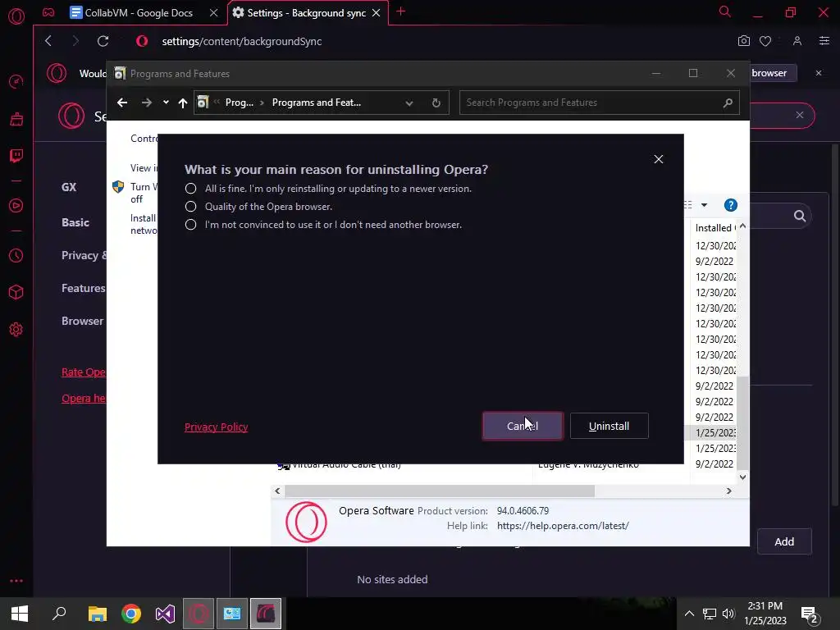Open Twitch panel in Opera sidebar
This screenshot has height=630, width=840.
coord(16,156)
